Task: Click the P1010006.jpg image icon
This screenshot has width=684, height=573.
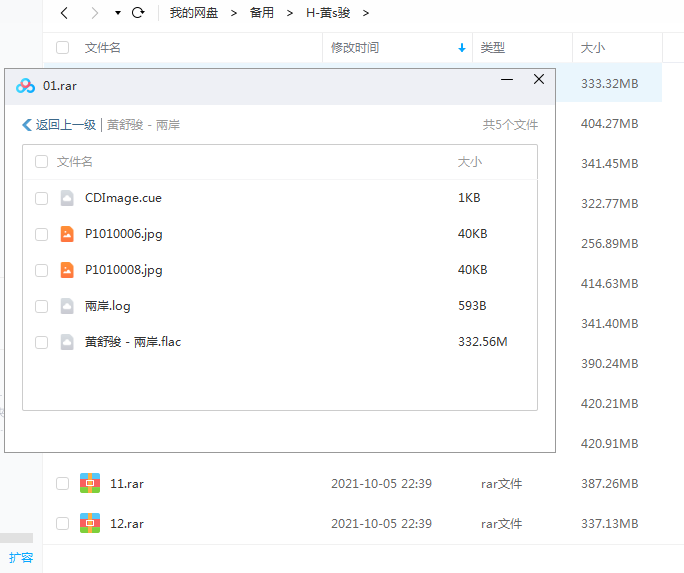Action: [67, 234]
